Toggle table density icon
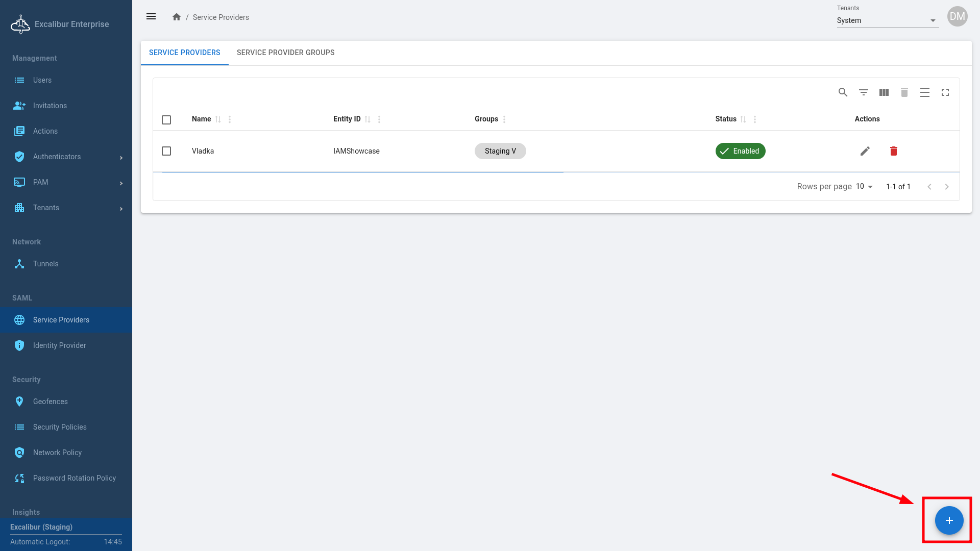The image size is (980, 551). (924, 92)
